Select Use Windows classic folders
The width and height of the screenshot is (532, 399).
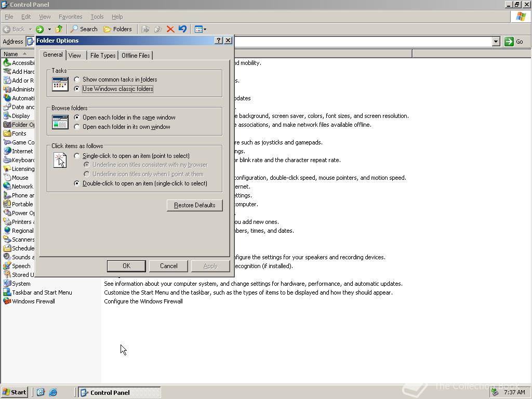[x=114, y=89]
